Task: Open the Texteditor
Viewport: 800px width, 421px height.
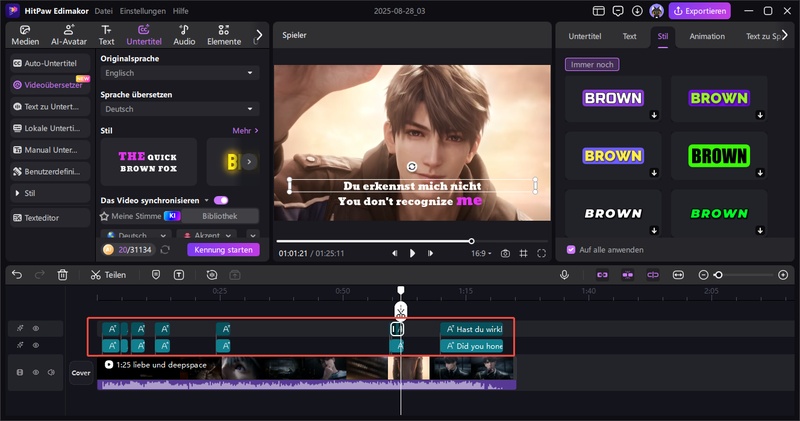Action: [x=50, y=217]
